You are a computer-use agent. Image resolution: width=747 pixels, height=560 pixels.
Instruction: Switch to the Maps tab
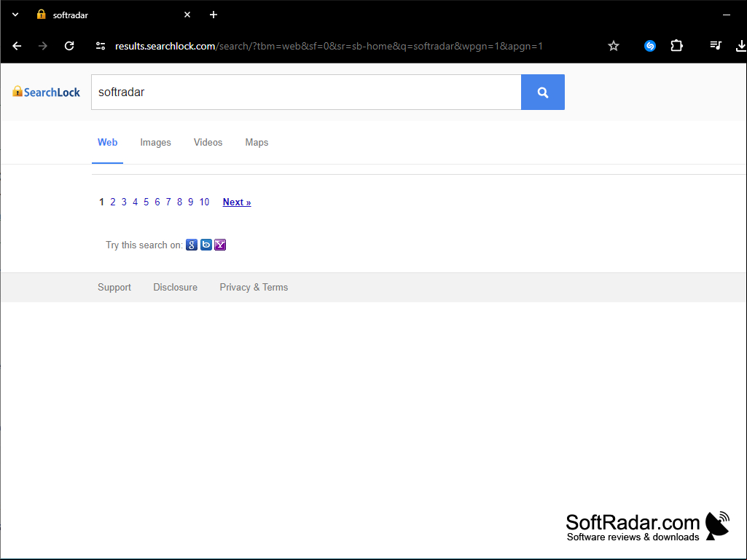click(257, 143)
